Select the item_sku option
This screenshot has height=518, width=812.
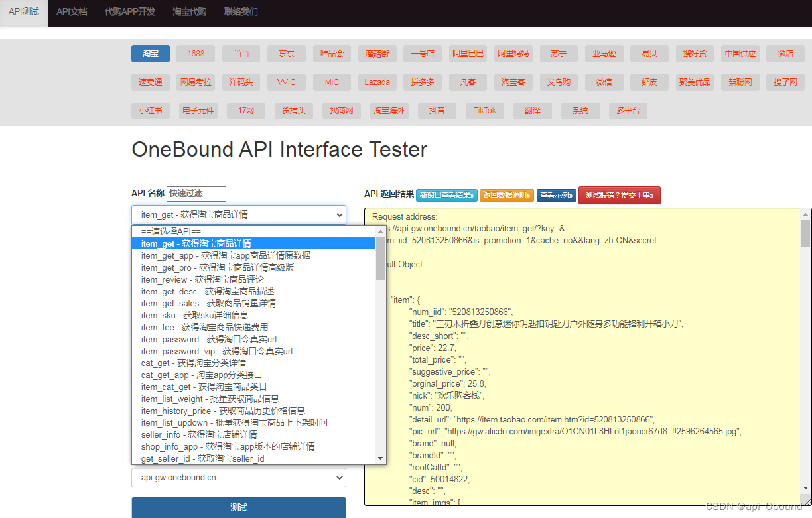254,315
